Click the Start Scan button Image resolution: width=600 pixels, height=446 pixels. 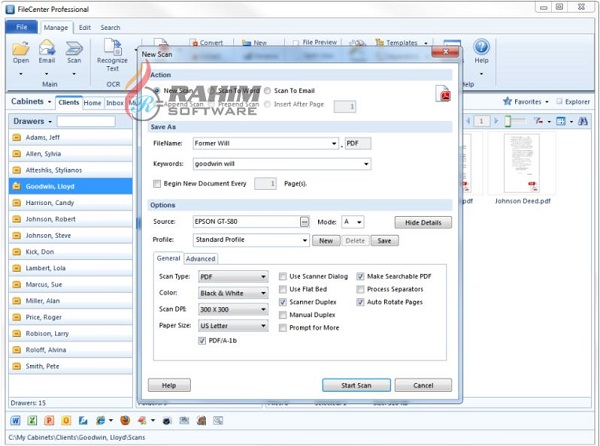(356, 385)
